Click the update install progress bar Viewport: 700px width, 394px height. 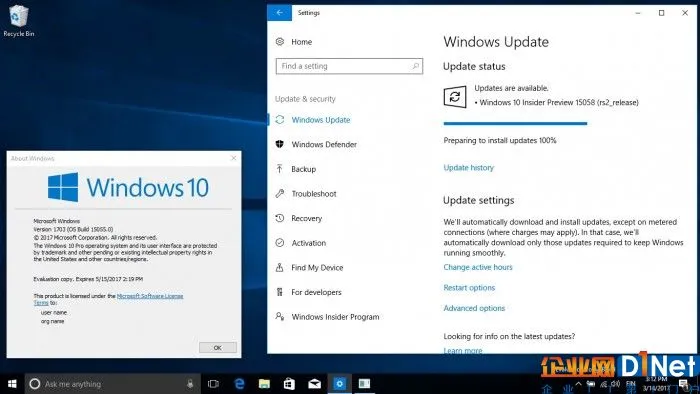coord(515,123)
